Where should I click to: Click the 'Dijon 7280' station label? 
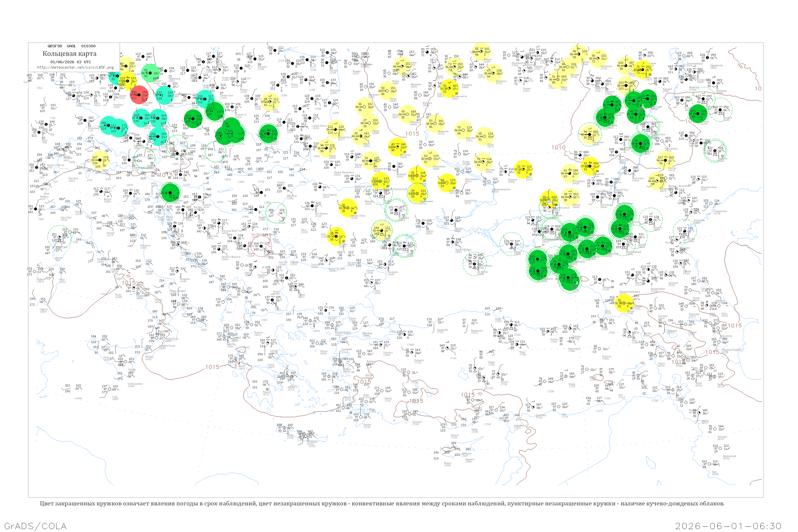pos(44,142)
